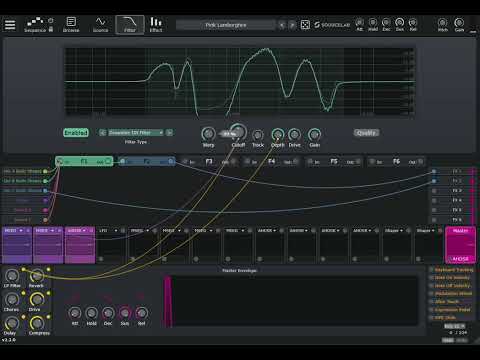Image resolution: width=480 pixels, height=360 pixels.
Task: Open the Filter tab
Action: pyautogui.click(x=130, y=25)
